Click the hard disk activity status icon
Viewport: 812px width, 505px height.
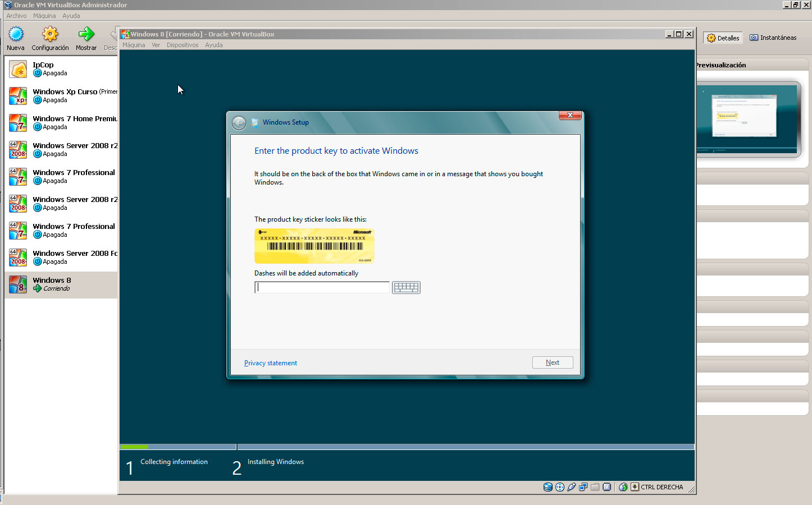(x=548, y=487)
